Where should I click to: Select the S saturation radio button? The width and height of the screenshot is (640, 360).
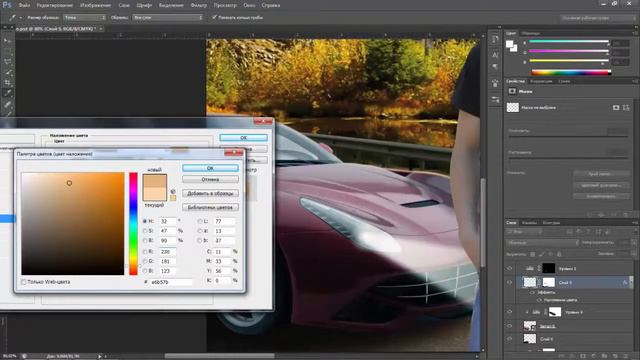(145, 231)
